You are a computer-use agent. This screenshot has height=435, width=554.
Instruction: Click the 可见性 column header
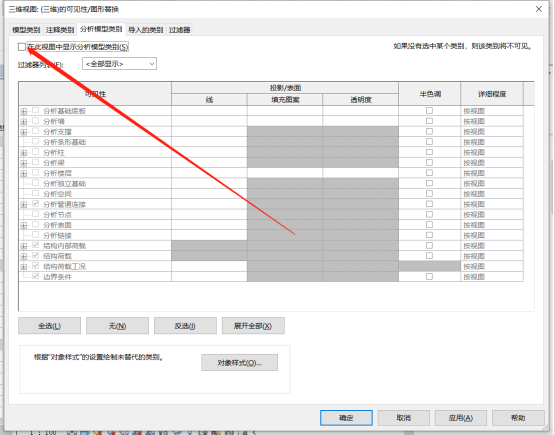(95, 94)
